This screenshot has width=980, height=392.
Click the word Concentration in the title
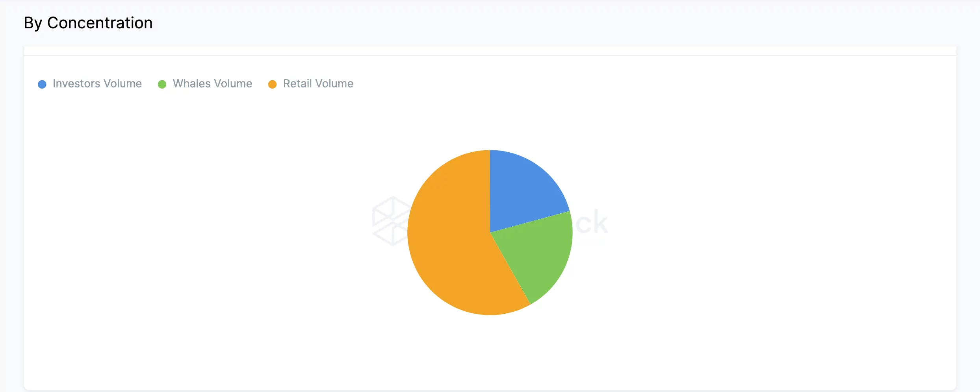(x=100, y=23)
